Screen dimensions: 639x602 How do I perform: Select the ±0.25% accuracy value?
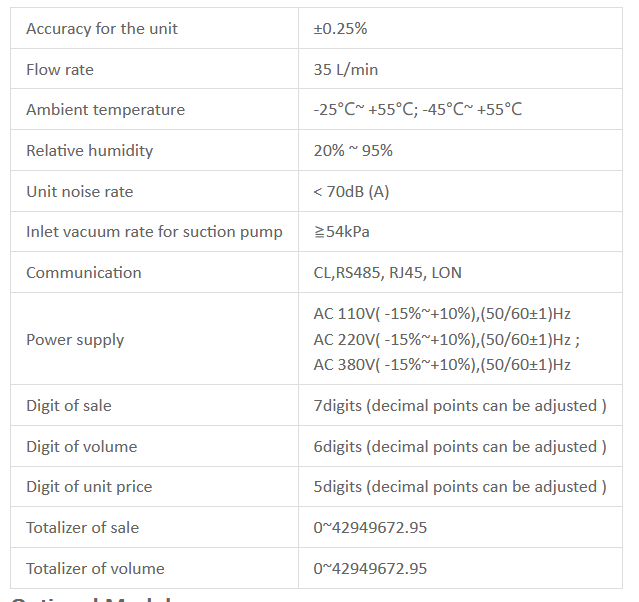coord(340,29)
